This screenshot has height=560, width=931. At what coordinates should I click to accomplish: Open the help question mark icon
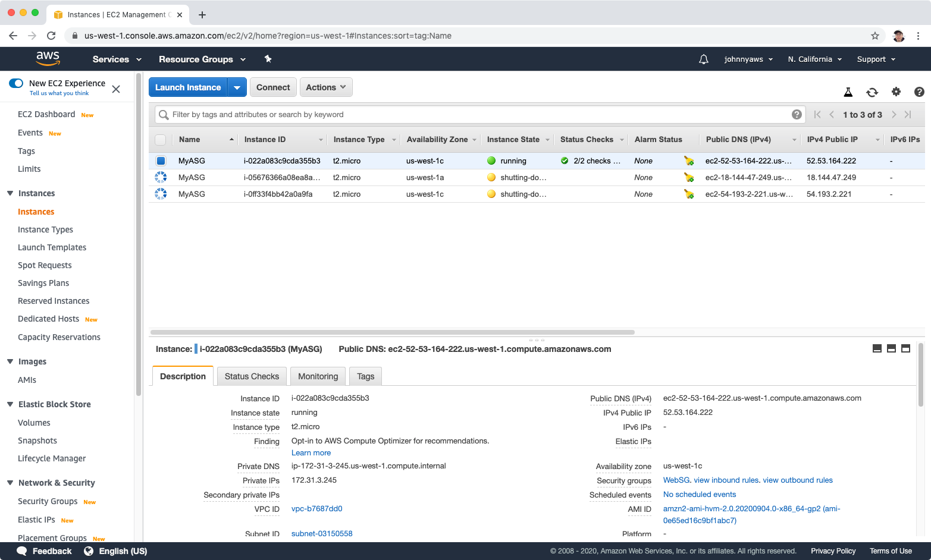[919, 92]
